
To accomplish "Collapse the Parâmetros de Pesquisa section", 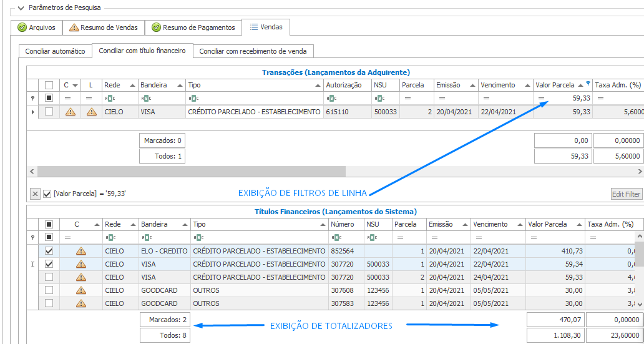I will [22, 8].
